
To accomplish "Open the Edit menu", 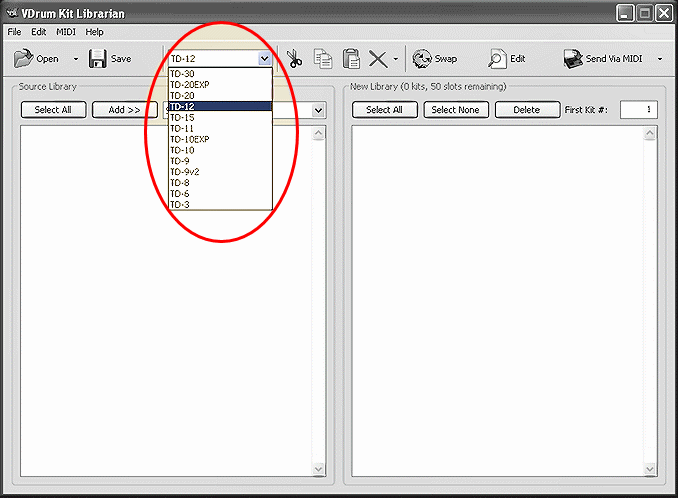I will 38,32.
